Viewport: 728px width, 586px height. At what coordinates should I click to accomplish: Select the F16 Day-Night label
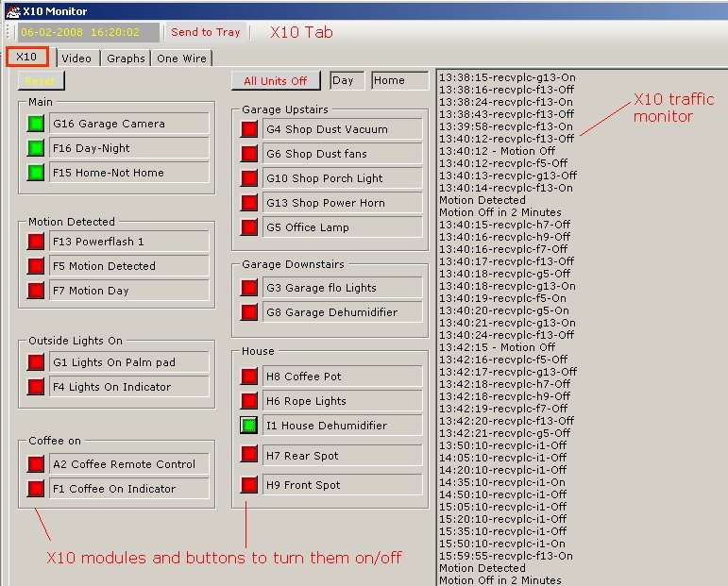pyautogui.click(x=129, y=148)
